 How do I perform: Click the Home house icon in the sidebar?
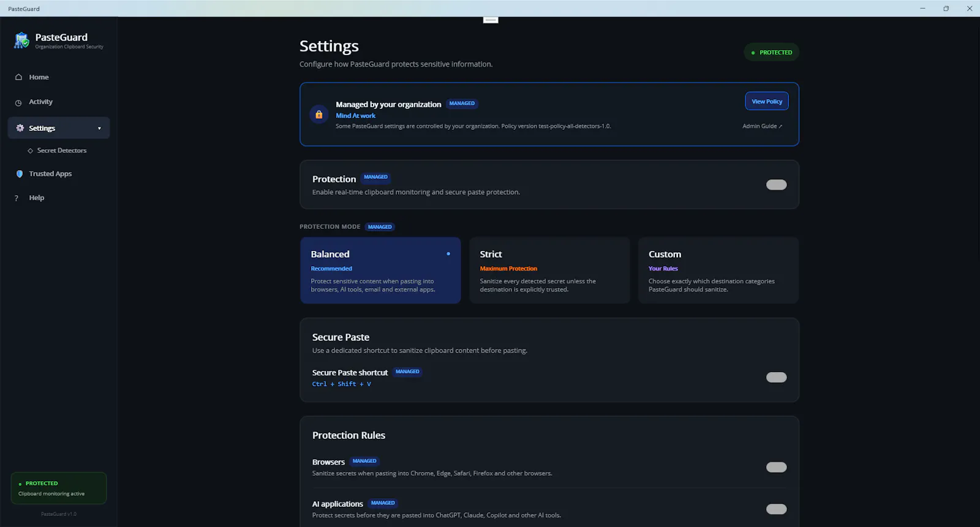click(18, 77)
